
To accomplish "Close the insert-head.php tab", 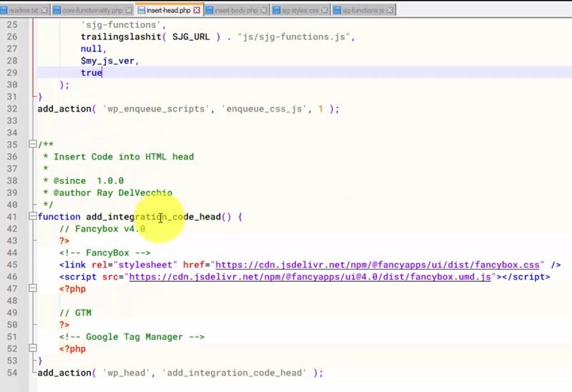I will (x=197, y=10).
